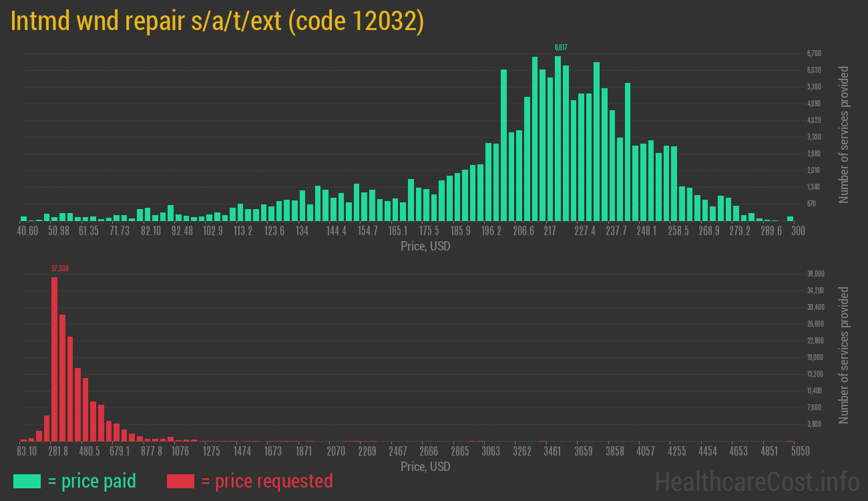Select the green bar under the 6,617 label
868x501 pixels.
pos(558,138)
